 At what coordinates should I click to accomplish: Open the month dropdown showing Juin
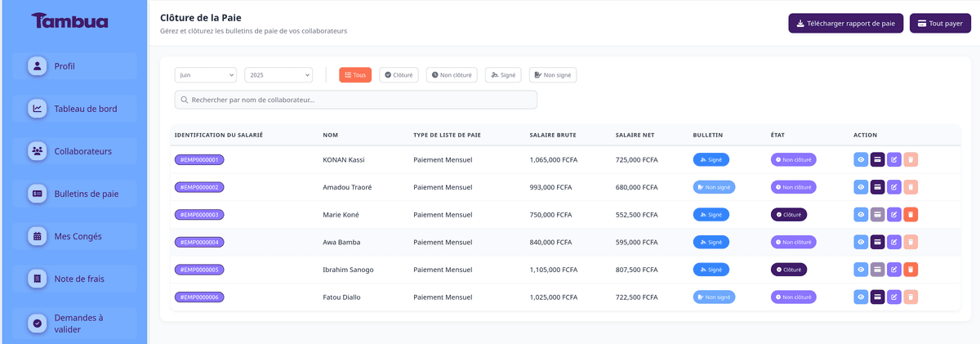coord(206,75)
